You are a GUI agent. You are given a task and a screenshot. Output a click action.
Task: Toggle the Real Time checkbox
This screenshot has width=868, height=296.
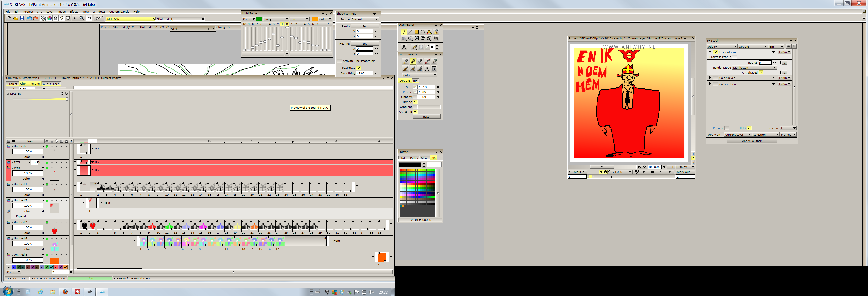coord(359,68)
